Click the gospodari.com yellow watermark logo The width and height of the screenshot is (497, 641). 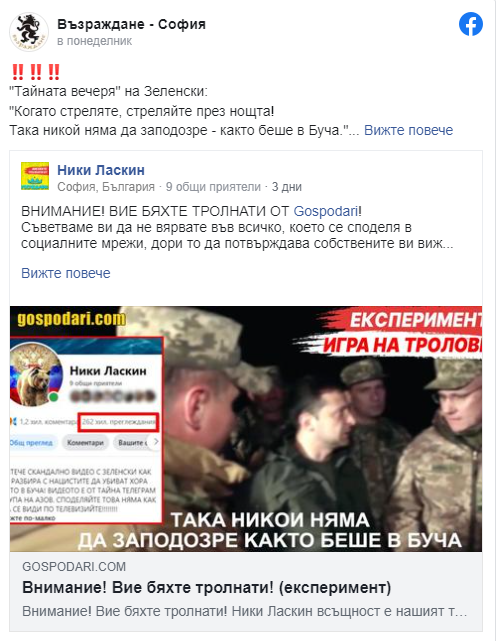[71, 318]
